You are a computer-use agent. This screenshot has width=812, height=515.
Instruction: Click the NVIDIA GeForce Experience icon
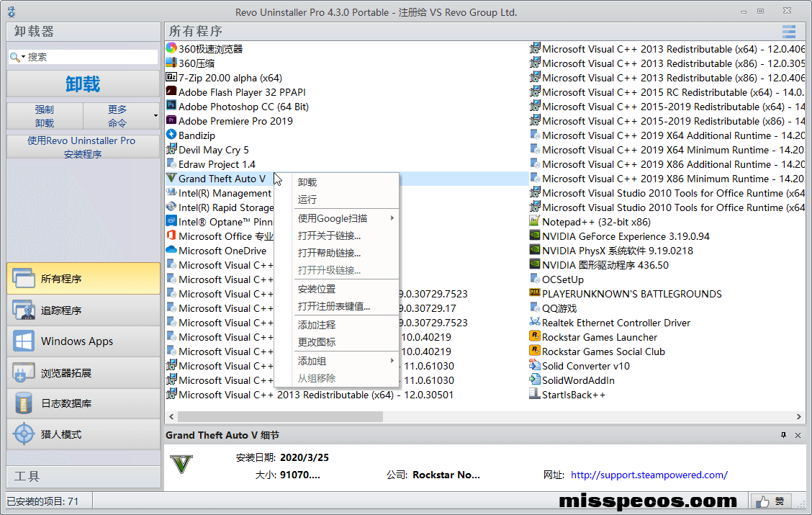click(535, 236)
